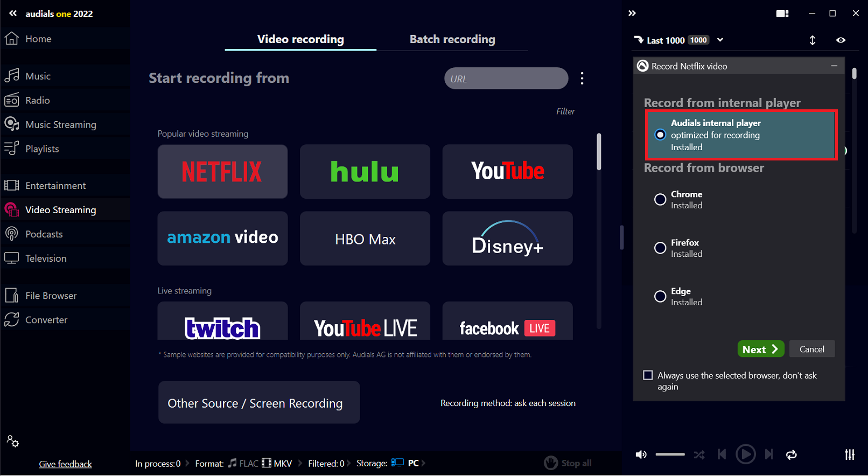The image size is (868, 476).
Task: Select the HBO Max tile
Action: tap(365, 238)
